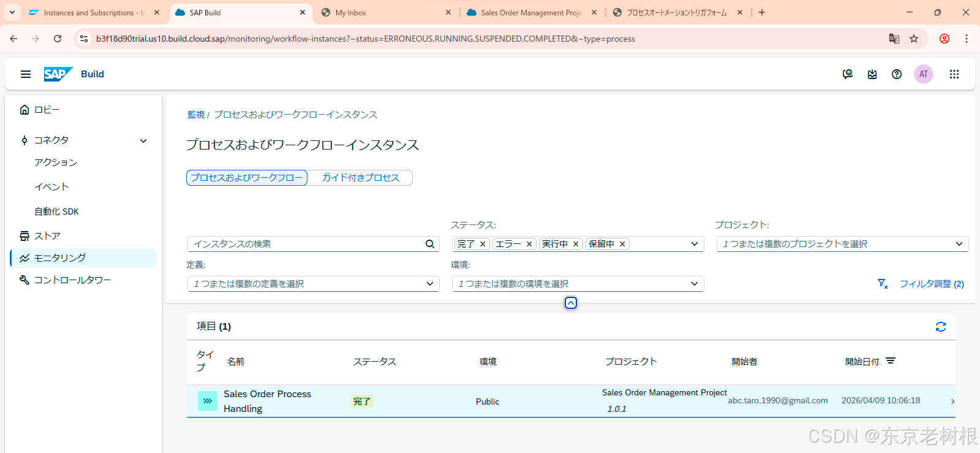
Task: Refresh the instances table
Action: click(941, 327)
